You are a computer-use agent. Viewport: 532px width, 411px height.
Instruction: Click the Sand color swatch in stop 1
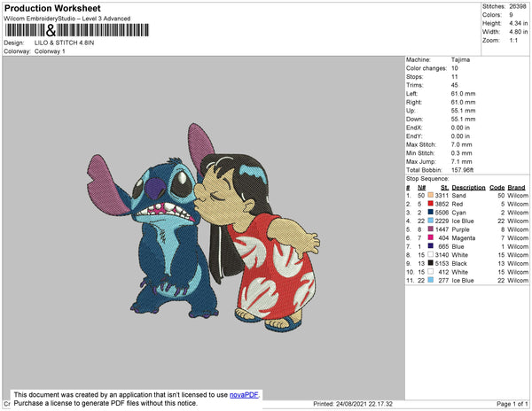coord(431,195)
